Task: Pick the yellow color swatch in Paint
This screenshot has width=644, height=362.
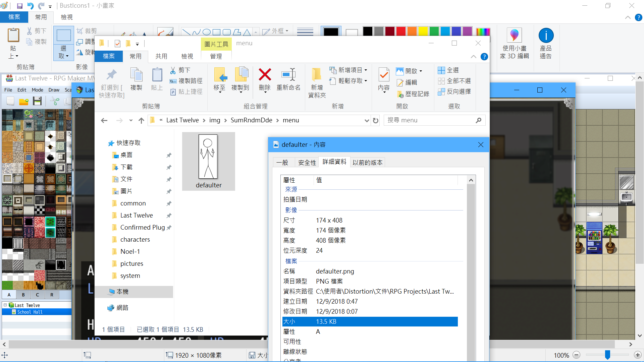Action: point(423,31)
